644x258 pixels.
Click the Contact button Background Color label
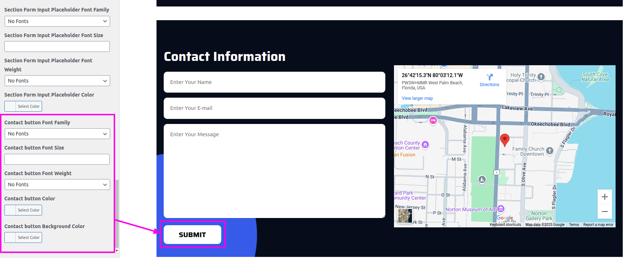pos(45,226)
